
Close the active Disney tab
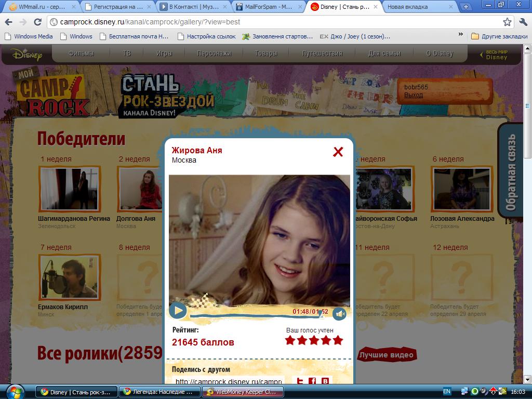point(376,6)
